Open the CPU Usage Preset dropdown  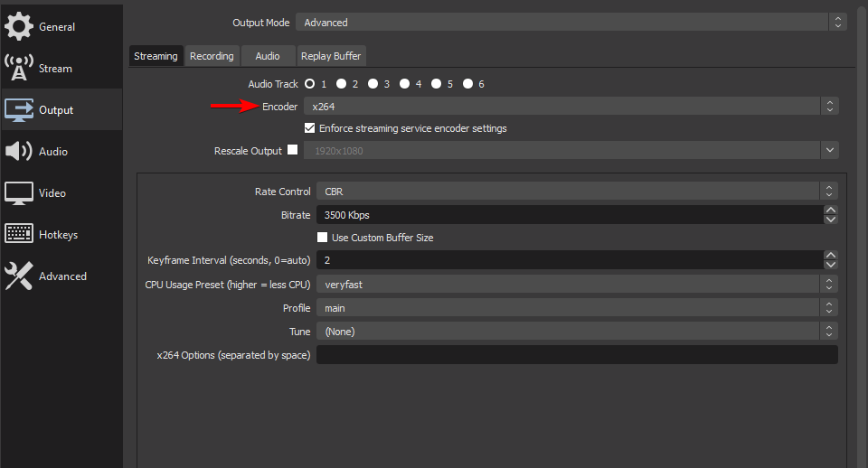(577, 285)
